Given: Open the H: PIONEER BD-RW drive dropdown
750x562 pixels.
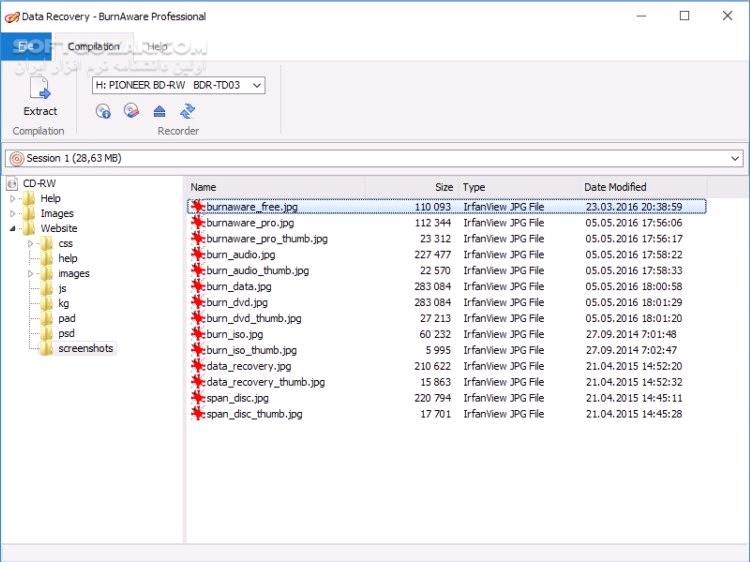Looking at the screenshot, I should 178,85.
